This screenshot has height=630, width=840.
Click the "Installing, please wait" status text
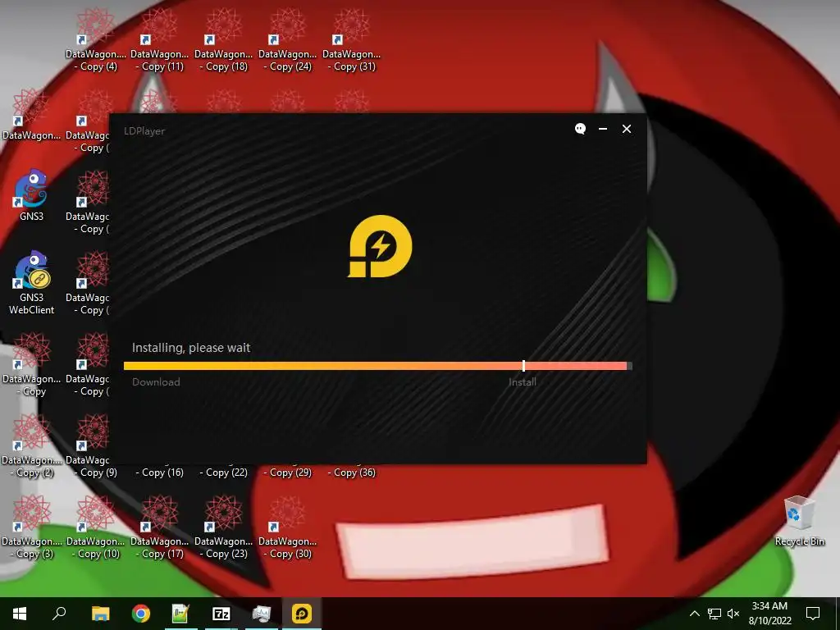191,348
